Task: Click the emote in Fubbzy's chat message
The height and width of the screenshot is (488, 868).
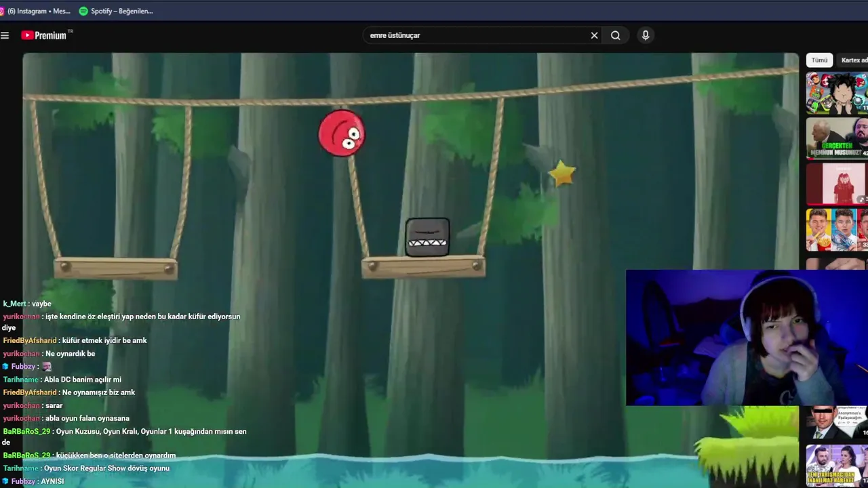Action: [x=47, y=367]
